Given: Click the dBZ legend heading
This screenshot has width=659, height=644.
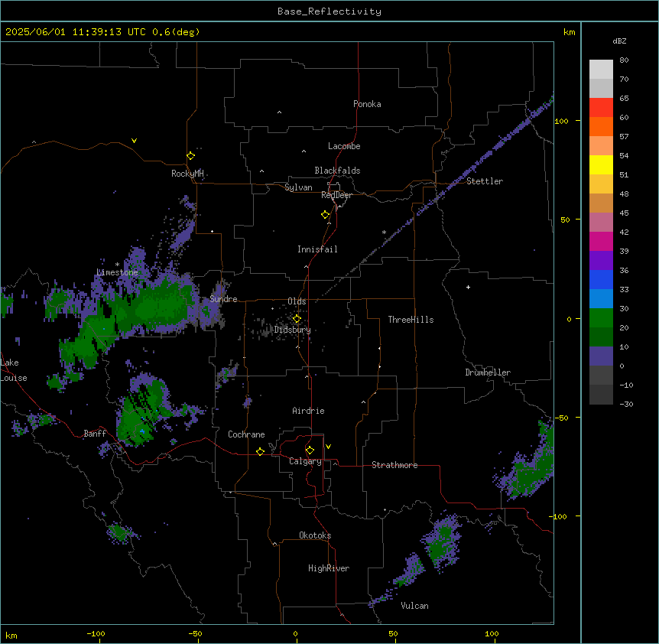Looking at the screenshot, I should [619, 41].
